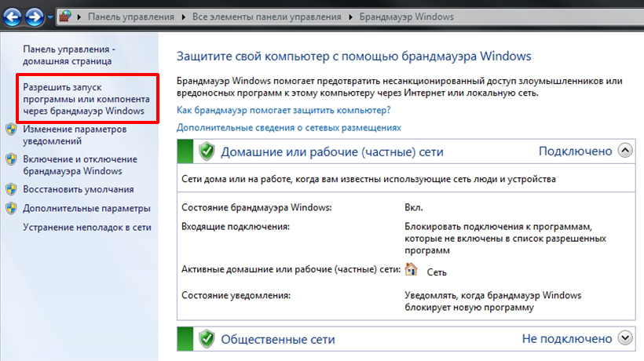Open 'Панель управления' breadcrumb

click(x=130, y=16)
